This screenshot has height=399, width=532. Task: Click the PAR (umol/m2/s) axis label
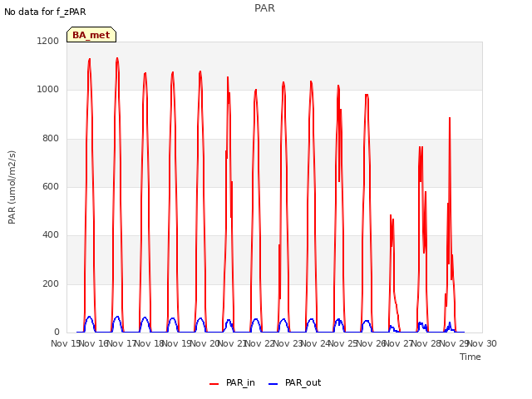[x=12, y=187]
